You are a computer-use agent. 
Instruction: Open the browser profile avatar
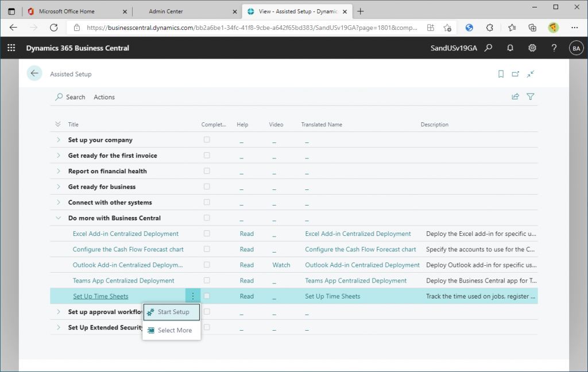tap(553, 28)
